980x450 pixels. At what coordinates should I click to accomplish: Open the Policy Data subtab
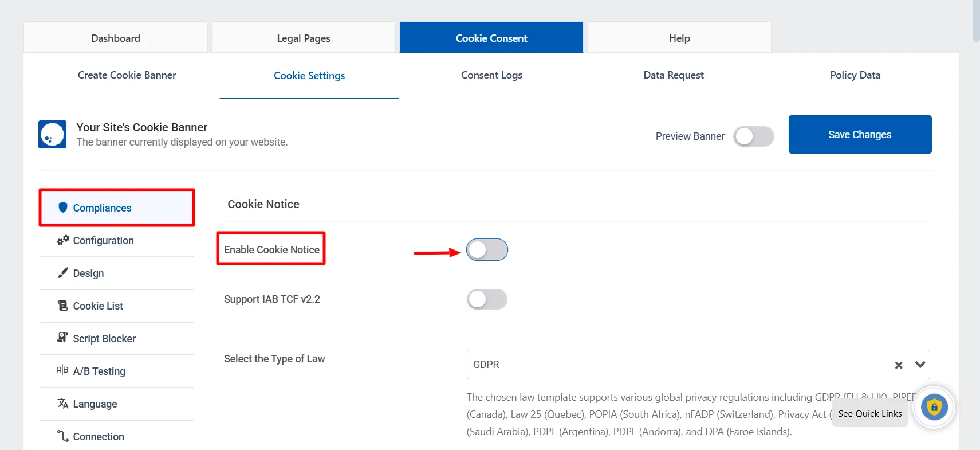855,75
